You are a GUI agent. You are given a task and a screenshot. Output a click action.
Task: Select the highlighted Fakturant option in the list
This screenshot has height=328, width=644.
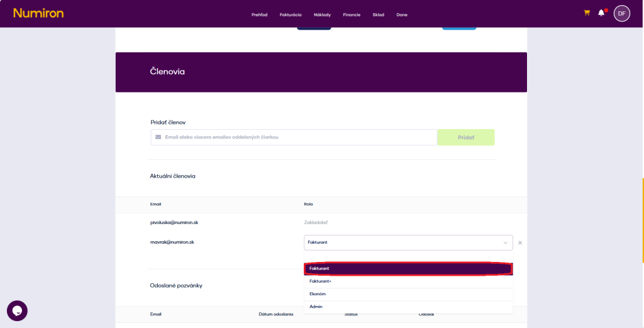pos(408,269)
